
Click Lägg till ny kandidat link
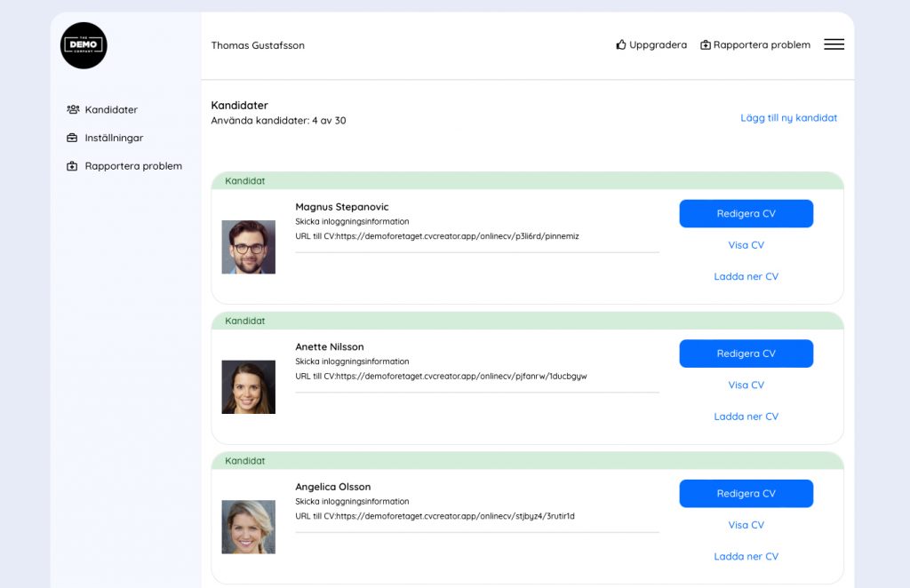[788, 118]
